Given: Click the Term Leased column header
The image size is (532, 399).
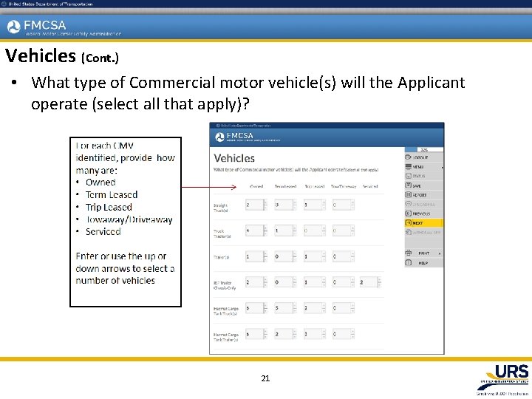Looking at the screenshot, I should [x=285, y=186].
